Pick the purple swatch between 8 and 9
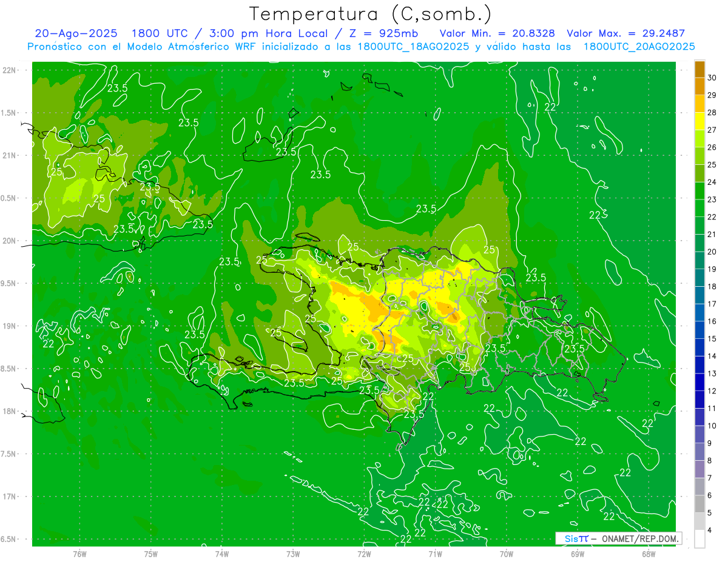This screenshot has height=562, width=728. (699, 452)
